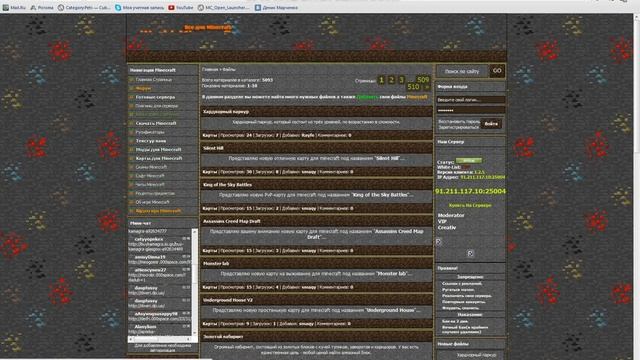Click the mini-chat horizontal scrollbar
640x360 pixels.
click(x=160, y=339)
